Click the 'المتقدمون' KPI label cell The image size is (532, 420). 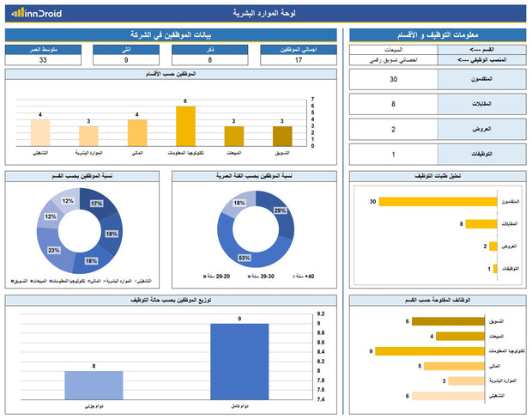(x=481, y=80)
